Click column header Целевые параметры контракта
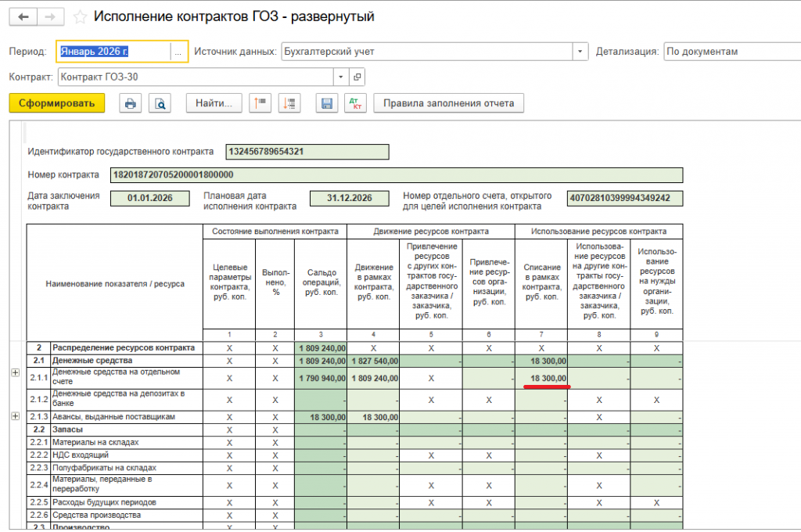The height and width of the screenshot is (532, 801). [229, 282]
